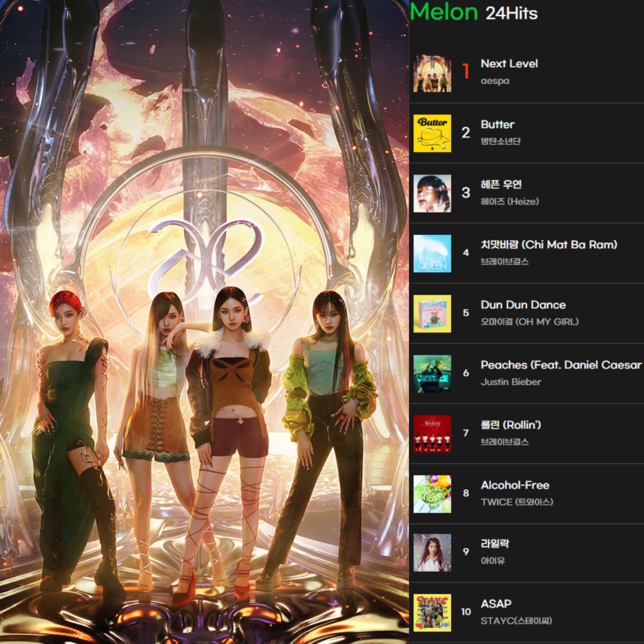Screen dimensions: 644x644
Task: Open the Peaches album cover thumbnail
Action: coord(433,374)
